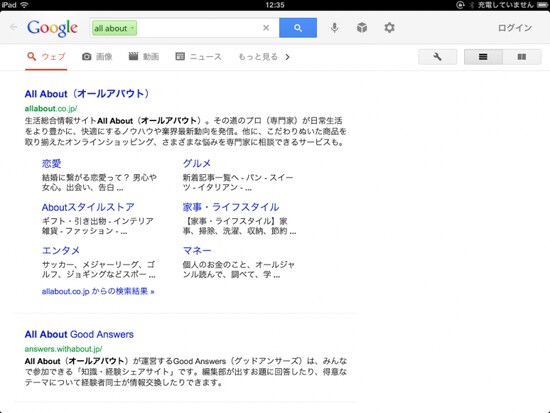Click the red magnifier icon on ウェブ tab
The width and height of the screenshot is (550, 413).
[x=32, y=56]
